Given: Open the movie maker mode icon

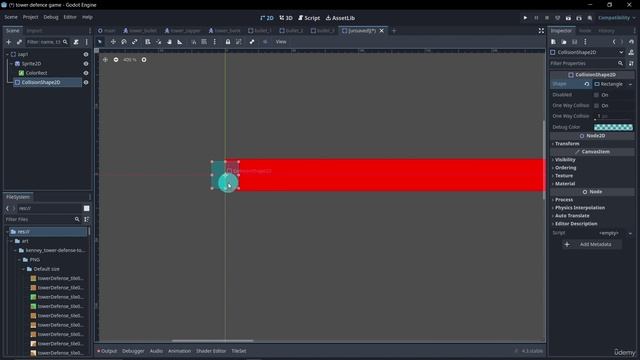Looking at the screenshot, I should tap(590, 18).
